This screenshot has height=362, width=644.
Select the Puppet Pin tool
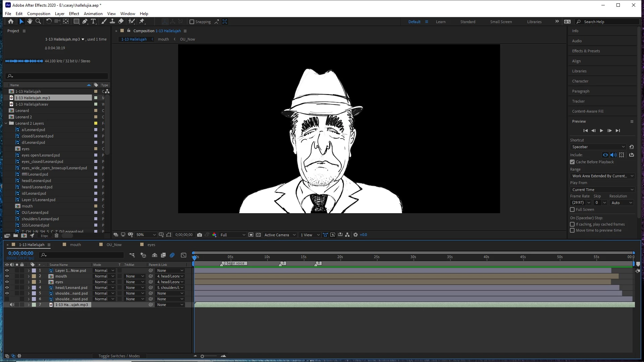click(x=142, y=21)
